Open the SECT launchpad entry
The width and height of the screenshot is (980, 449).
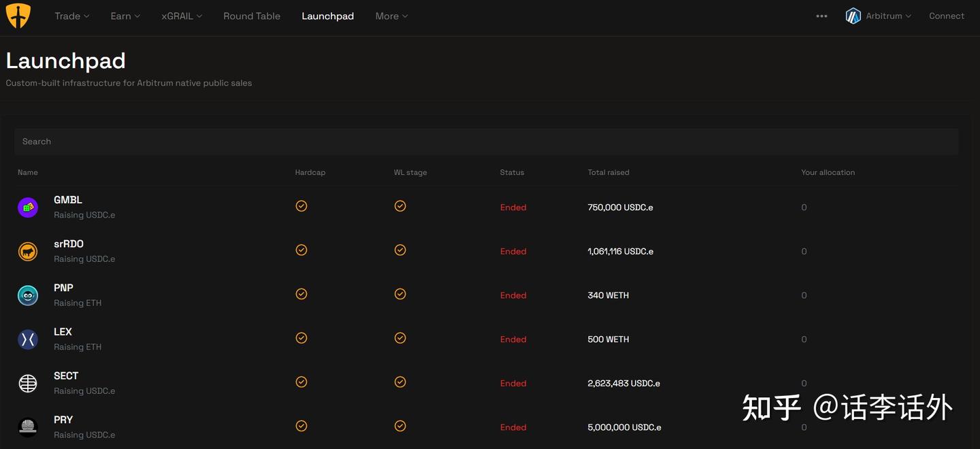point(487,384)
